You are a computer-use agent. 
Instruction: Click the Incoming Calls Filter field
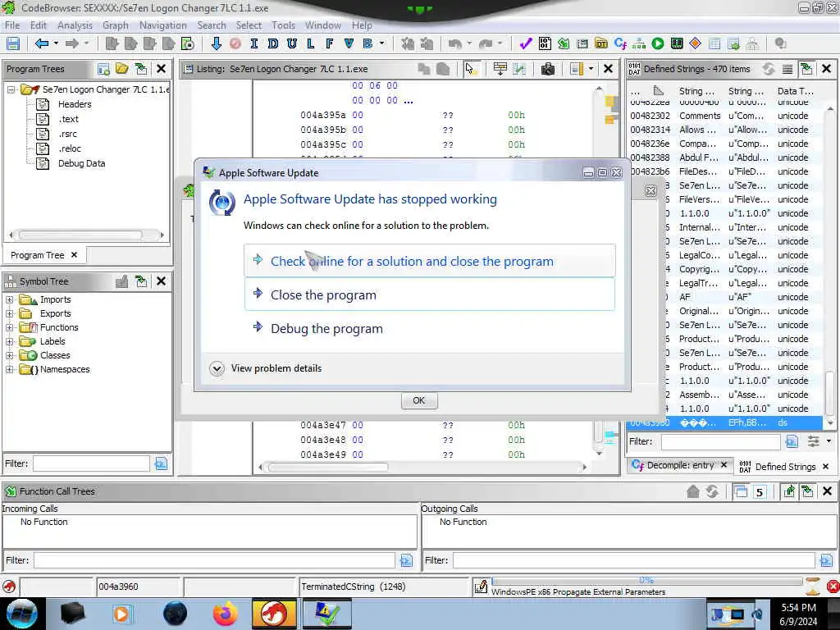coord(214,560)
